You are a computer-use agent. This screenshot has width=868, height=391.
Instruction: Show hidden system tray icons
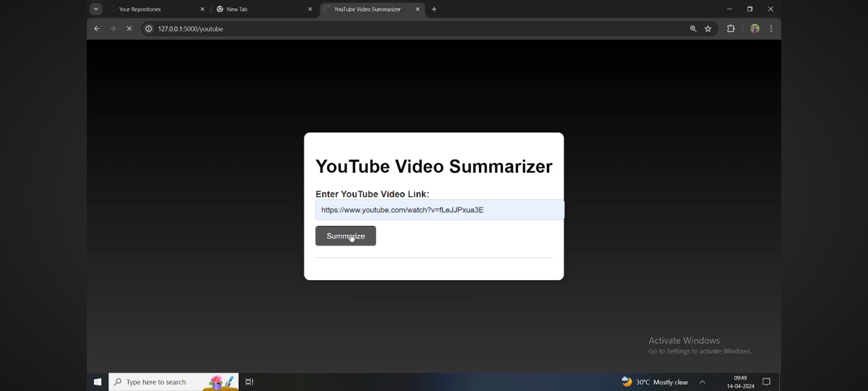702,382
